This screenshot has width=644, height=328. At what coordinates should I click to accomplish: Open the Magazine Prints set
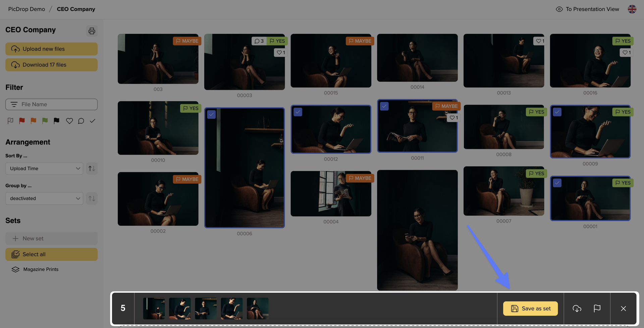point(35,269)
